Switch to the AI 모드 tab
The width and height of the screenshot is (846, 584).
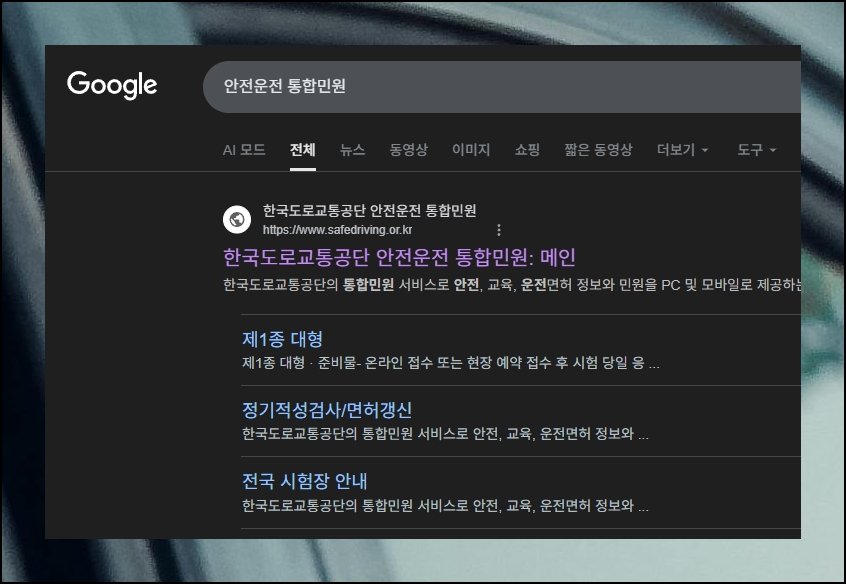[x=244, y=150]
